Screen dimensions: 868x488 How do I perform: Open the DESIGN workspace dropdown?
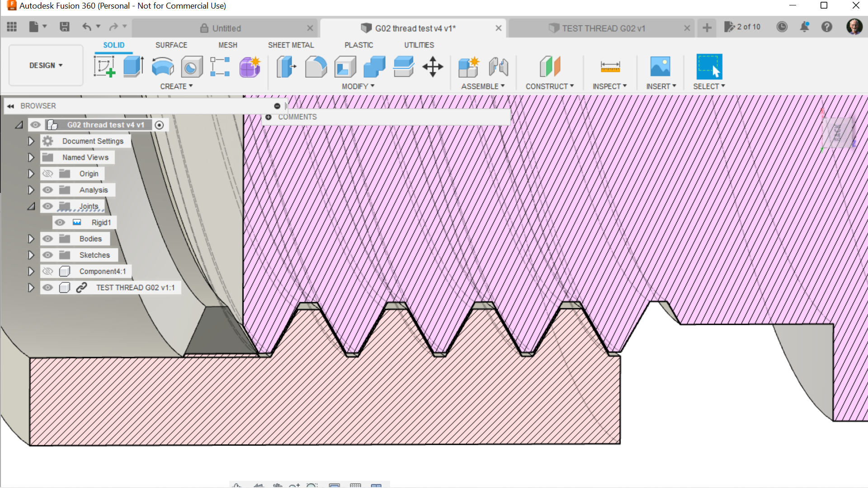[45, 65]
